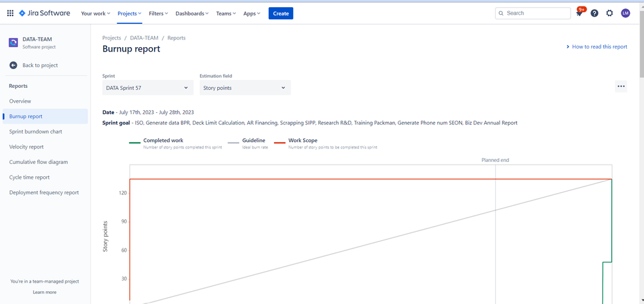Open Deployment frequency report
Image resolution: width=644 pixels, height=304 pixels.
point(45,192)
